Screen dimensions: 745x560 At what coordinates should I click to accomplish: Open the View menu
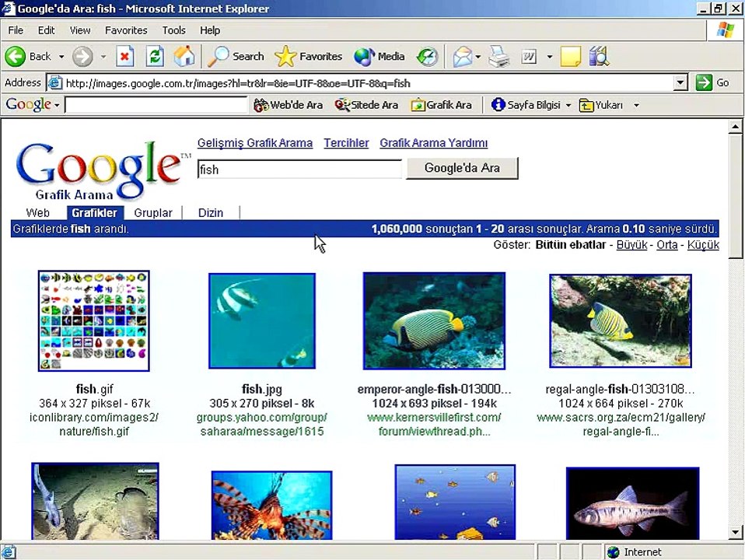[80, 30]
